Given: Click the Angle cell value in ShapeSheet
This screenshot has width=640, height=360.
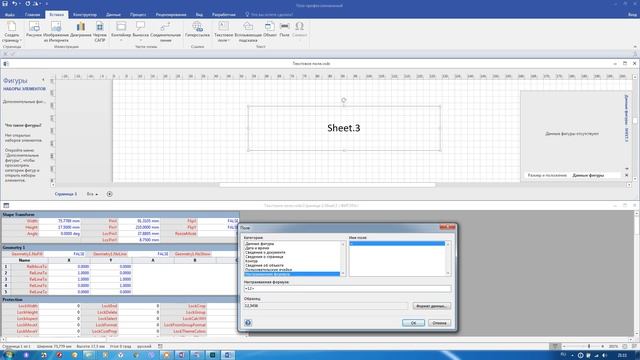Looking at the screenshot, I should (x=60, y=233).
